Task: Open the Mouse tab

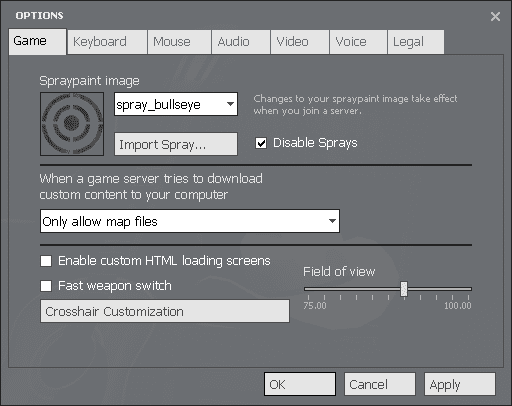Action: click(179, 42)
